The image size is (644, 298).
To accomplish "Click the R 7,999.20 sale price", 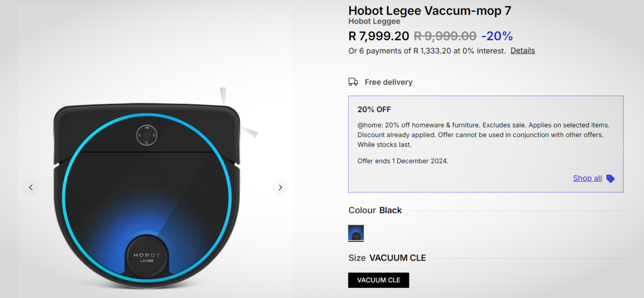I will [378, 36].
